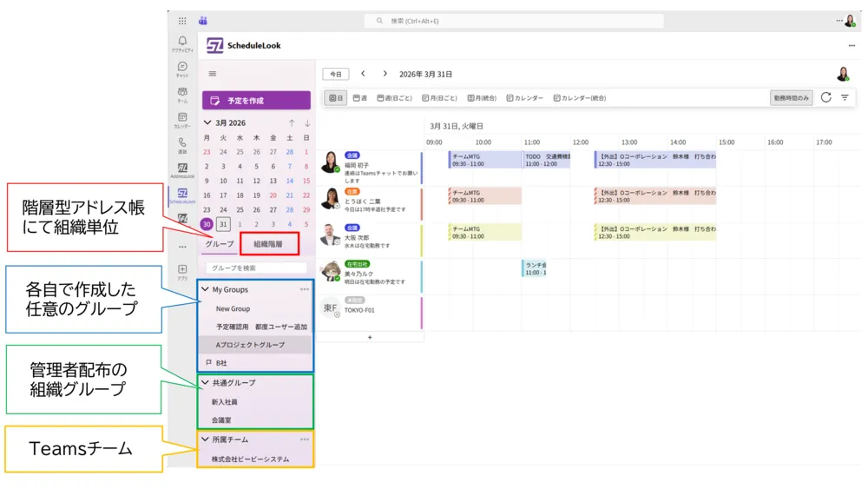
Task: Collapse the 所属チーム section
Action: click(x=206, y=439)
